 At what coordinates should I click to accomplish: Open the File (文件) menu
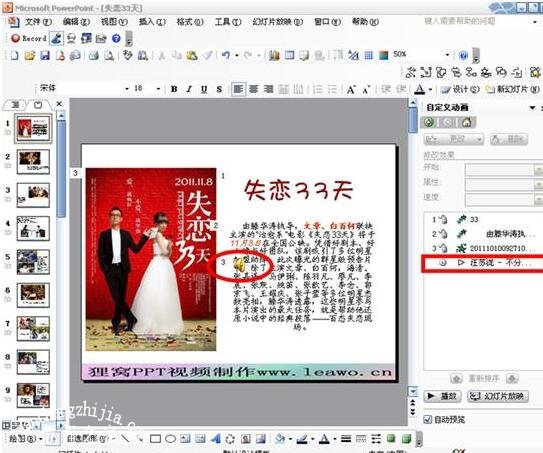38,22
